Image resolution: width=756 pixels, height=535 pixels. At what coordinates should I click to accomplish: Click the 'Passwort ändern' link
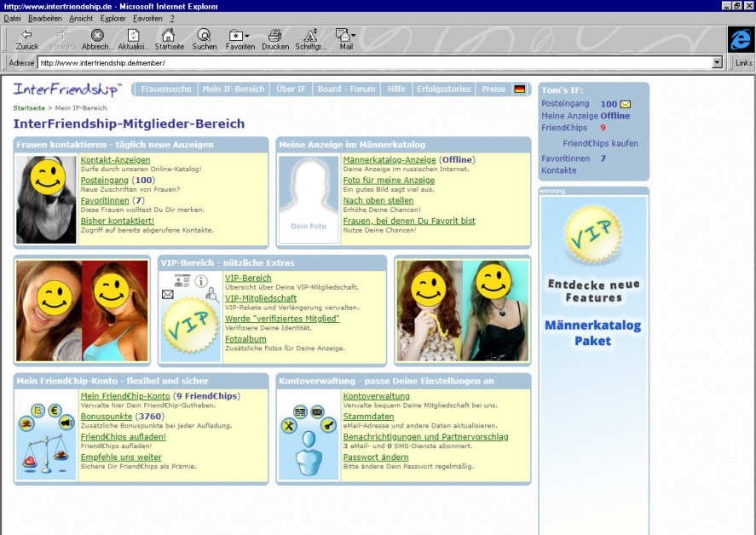tap(376, 457)
